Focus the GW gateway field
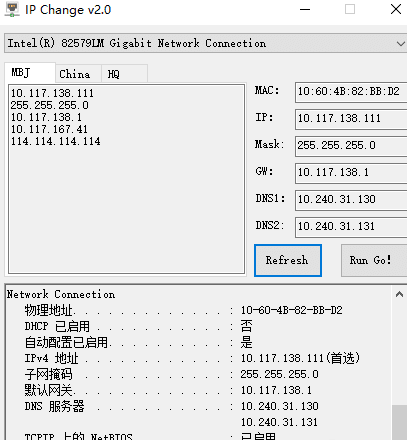Screen dimensions: 407x440 pyautogui.click(x=351, y=173)
